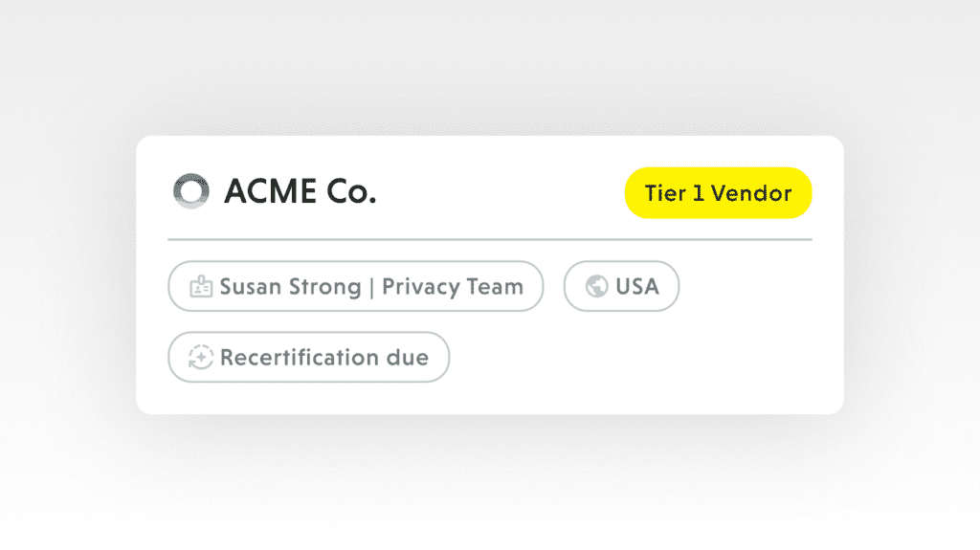This screenshot has height=550, width=980.
Task: Click the "Privacy Team" text in the chip
Action: click(x=453, y=287)
